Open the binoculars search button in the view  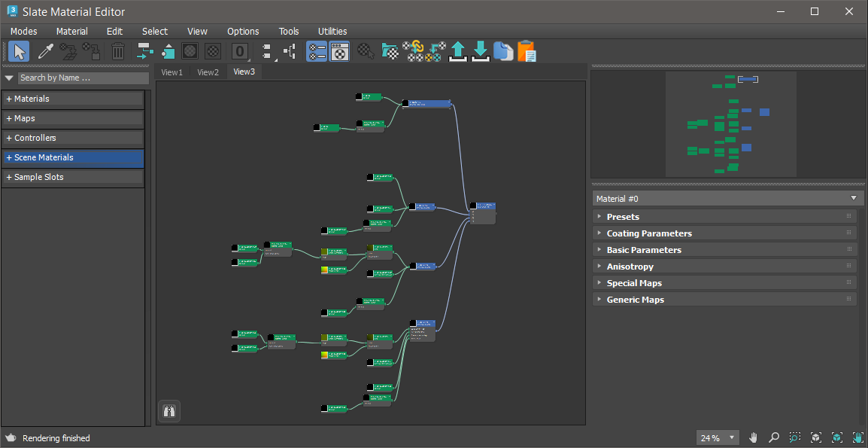(x=169, y=411)
